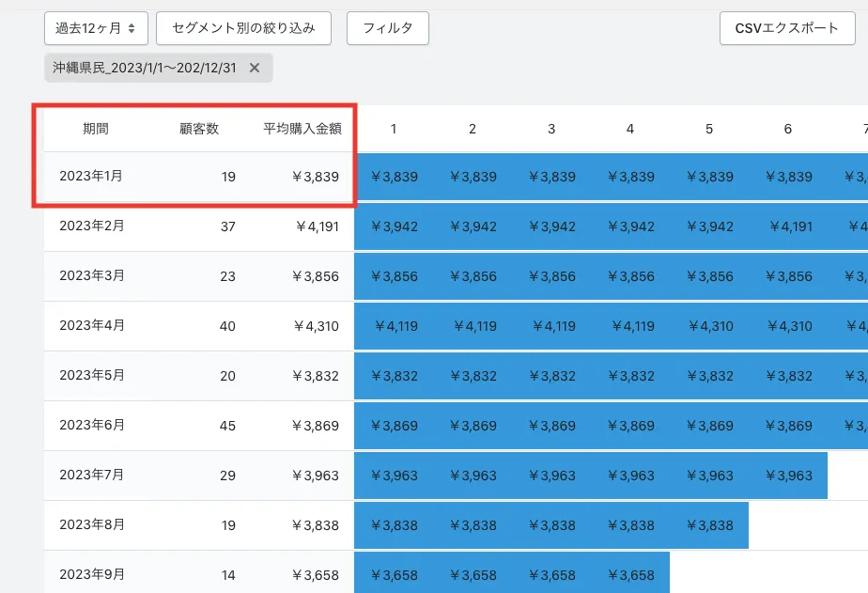868x593 pixels.
Task: Click the フィルタ button
Action: 388,28
